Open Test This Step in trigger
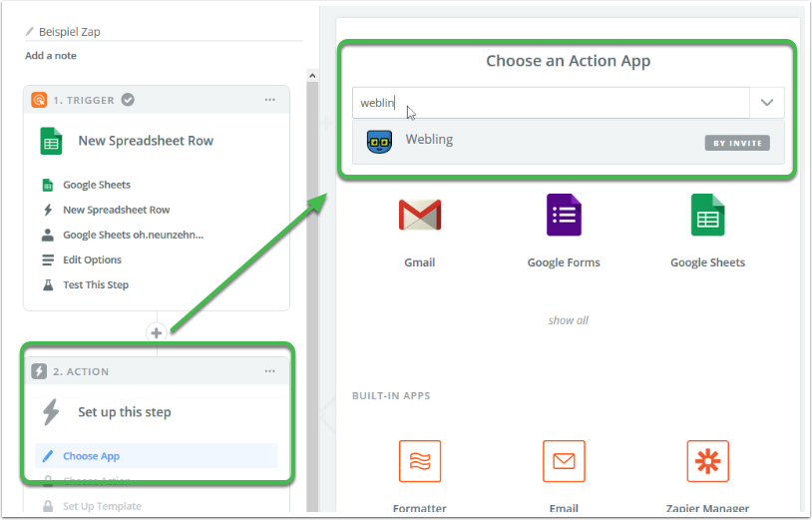This screenshot has width=812, height=520. [x=96, y=284]
